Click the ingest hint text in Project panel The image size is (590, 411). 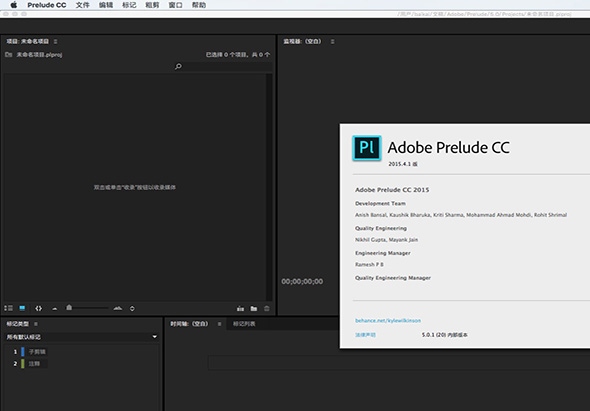[135, 187]
